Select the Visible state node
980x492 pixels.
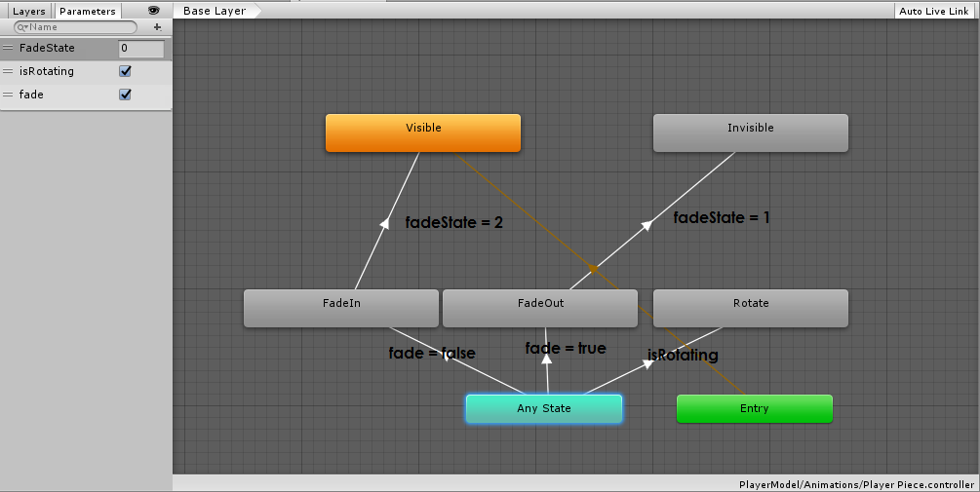pyautogui.click(x=423, y=133)
